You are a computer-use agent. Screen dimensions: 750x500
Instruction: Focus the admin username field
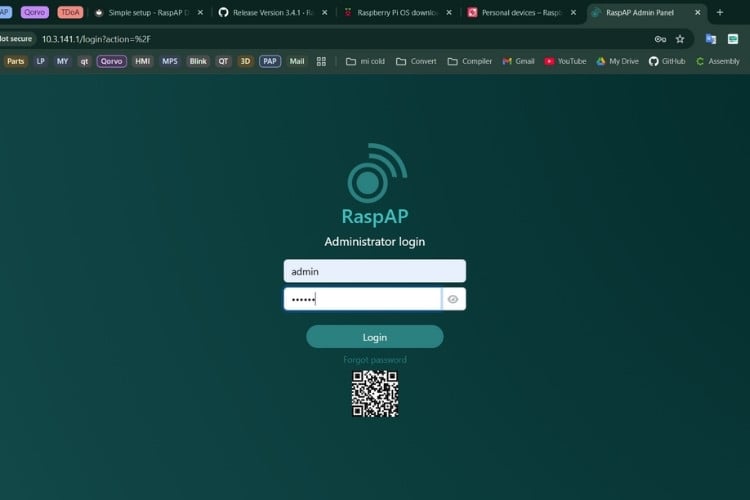375,271
